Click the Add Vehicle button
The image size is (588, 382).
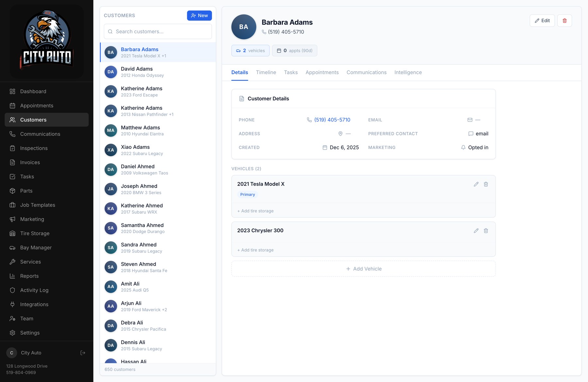[x=364, y=269]
